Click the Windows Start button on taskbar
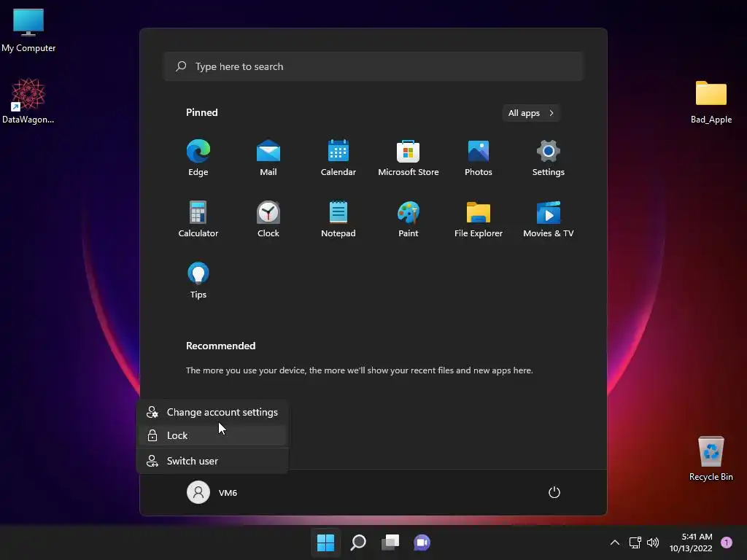The height and width of the screenshot is (560, 747). [326, 542]
